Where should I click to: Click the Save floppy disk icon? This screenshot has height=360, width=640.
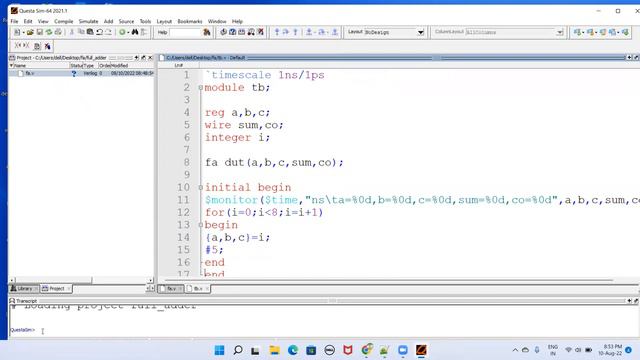(40, 32)
